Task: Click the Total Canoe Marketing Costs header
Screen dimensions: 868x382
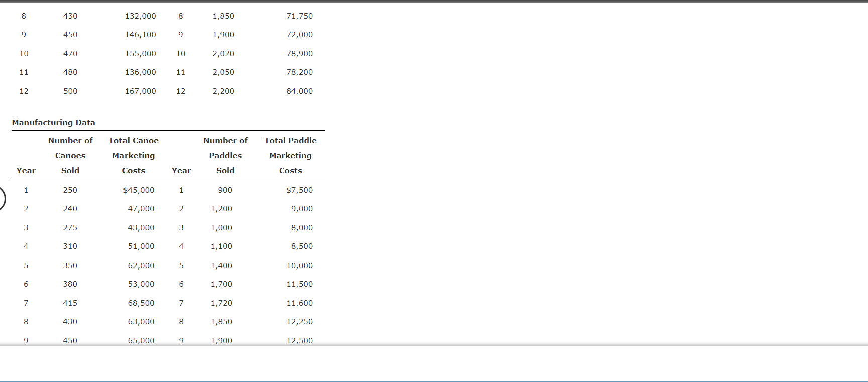Action: pos(134,156)
